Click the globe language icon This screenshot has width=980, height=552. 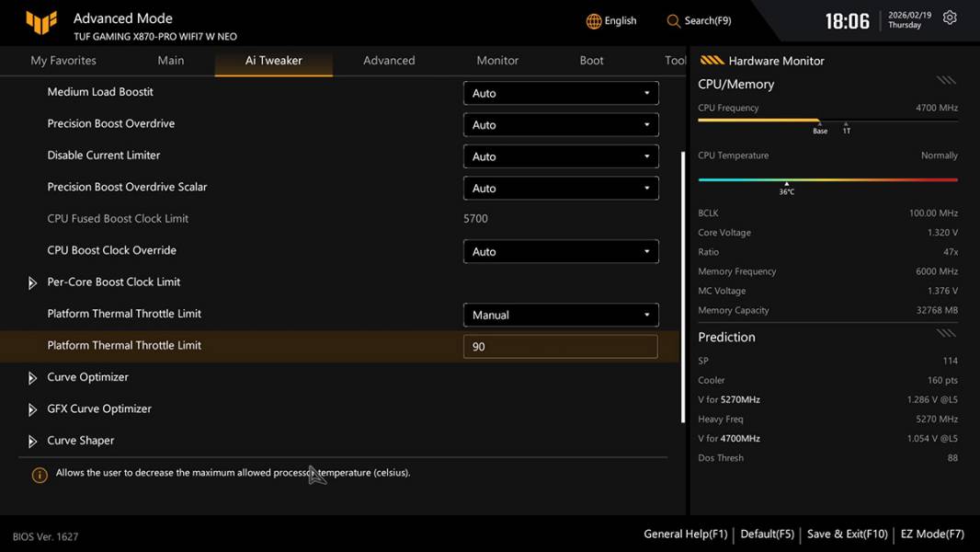594,21
